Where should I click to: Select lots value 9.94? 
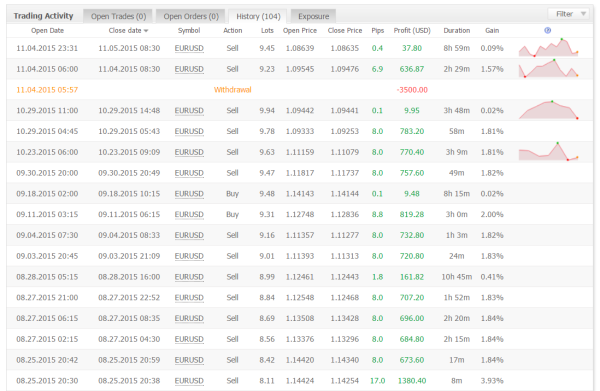pos(267,111)
